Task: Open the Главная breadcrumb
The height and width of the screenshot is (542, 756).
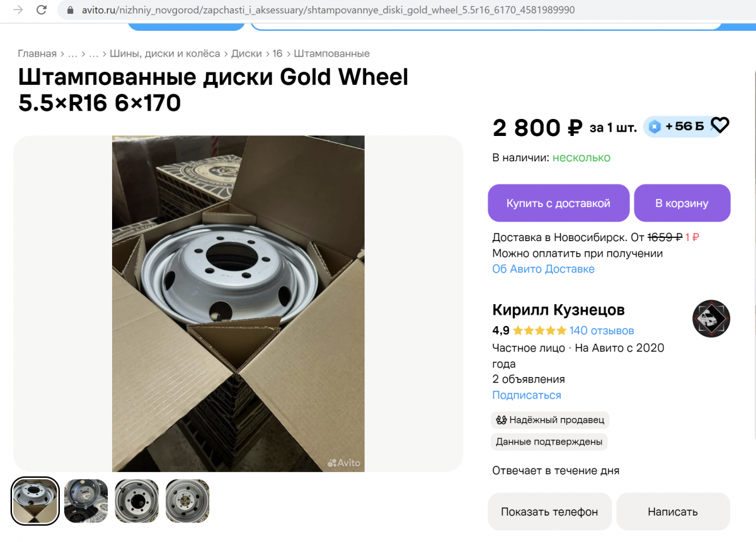Action: click(37, 54)
